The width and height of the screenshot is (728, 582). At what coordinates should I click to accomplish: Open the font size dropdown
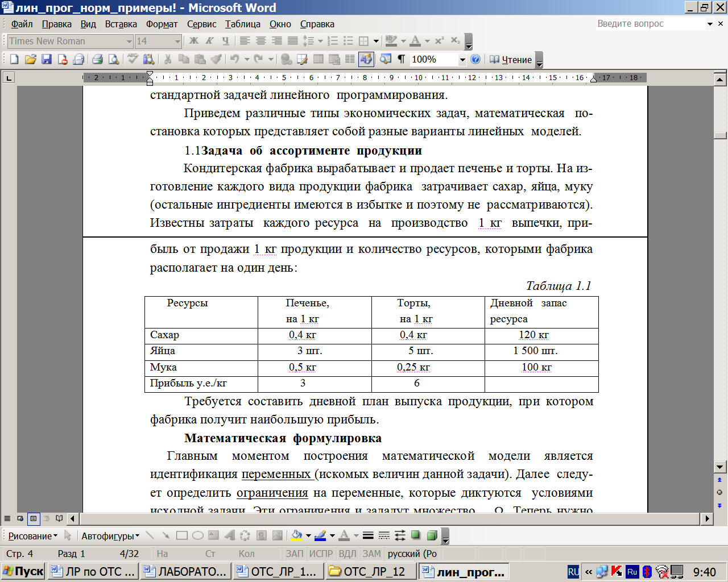click(x=177, y=41)
